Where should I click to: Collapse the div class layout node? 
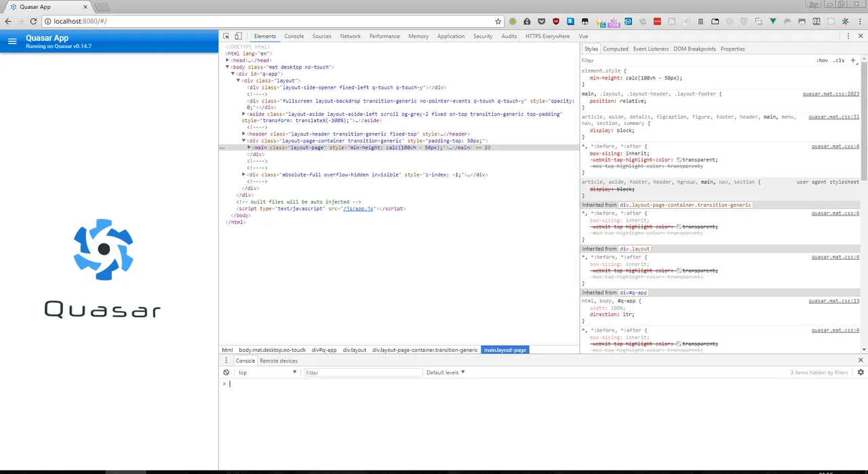[239, 81]
